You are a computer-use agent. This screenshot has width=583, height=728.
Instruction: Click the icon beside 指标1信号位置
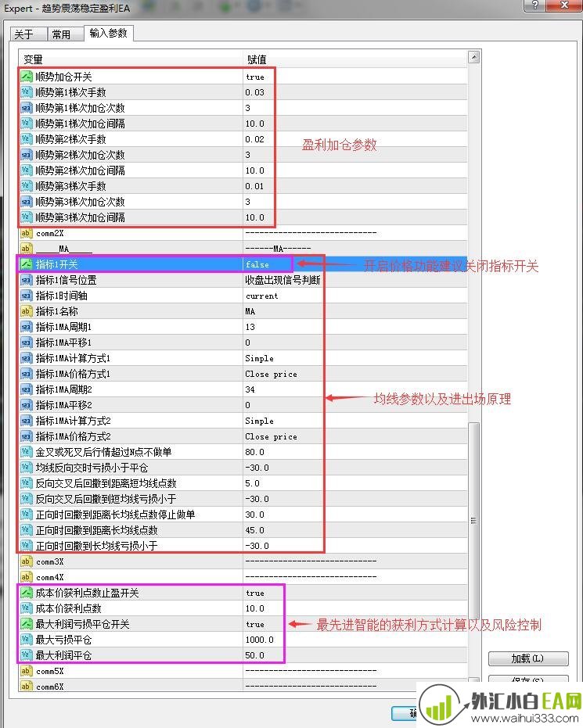coord(27,280)
